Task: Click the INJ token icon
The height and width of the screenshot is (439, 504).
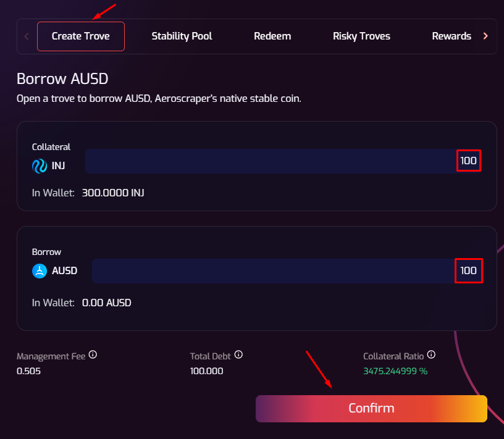Action: pyautogui.click(x=40, y=165)
